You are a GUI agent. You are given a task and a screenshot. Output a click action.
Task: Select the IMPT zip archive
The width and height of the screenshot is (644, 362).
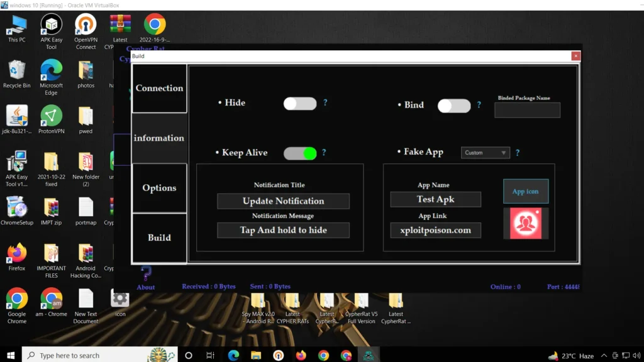[52, 212]
